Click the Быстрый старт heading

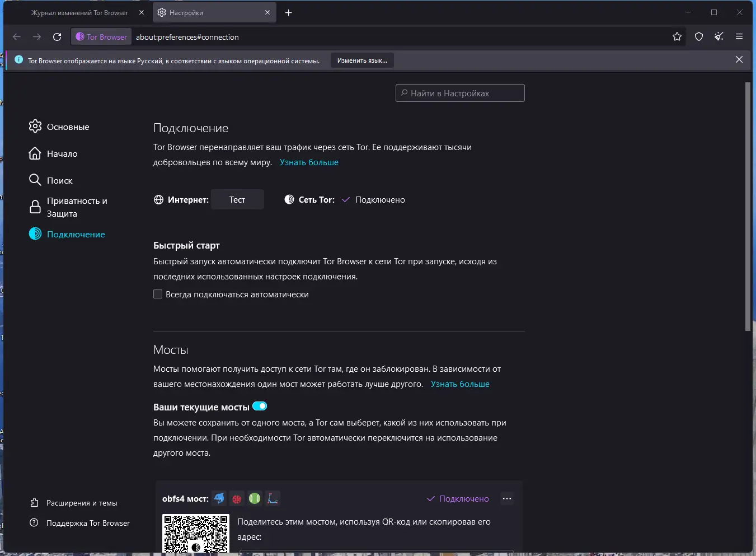186,245
